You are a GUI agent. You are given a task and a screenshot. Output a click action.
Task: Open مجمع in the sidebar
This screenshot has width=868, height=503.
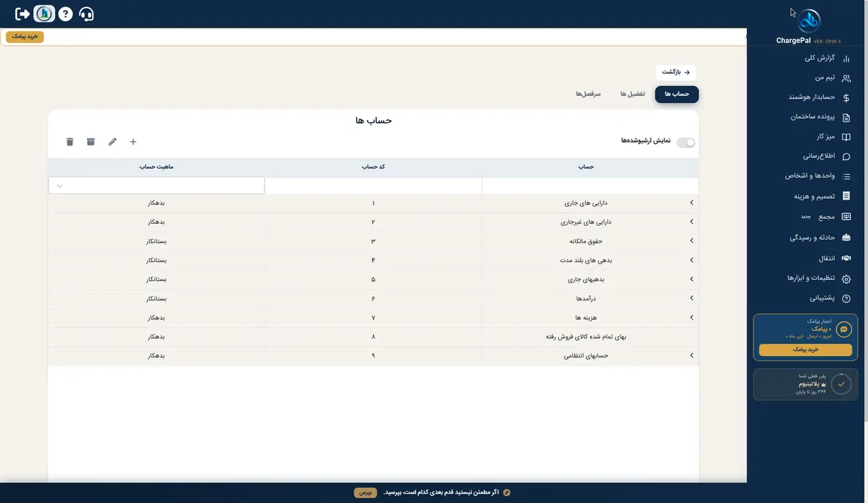(826, 217)
